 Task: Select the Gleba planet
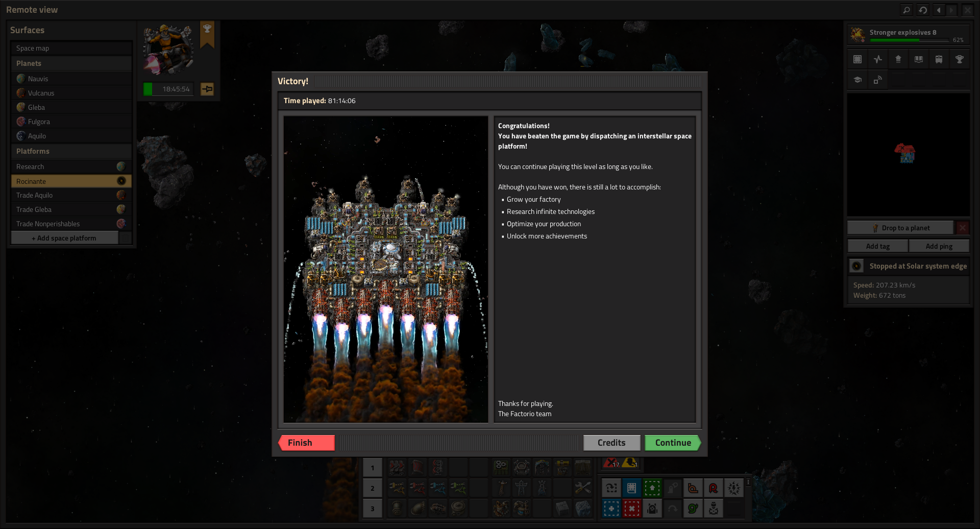[71, 107]
